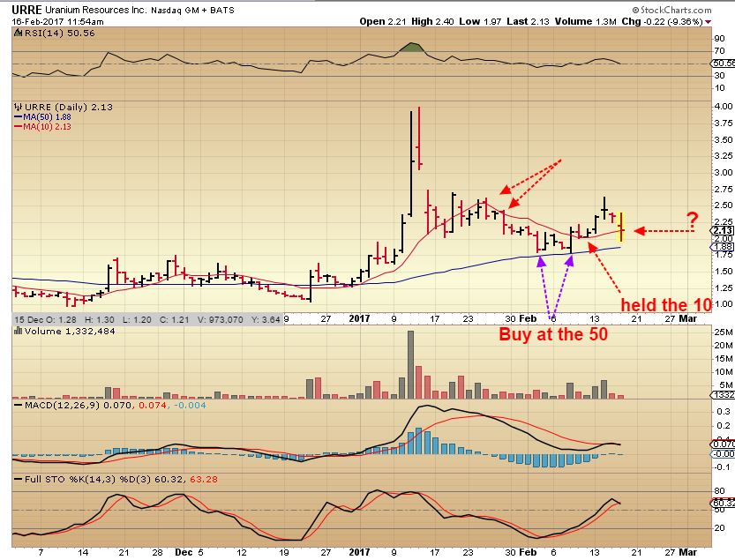Click the black line marker before Full STO
Image resolution: width=735 pixels, height=560 pixels.
pos(19,480)
